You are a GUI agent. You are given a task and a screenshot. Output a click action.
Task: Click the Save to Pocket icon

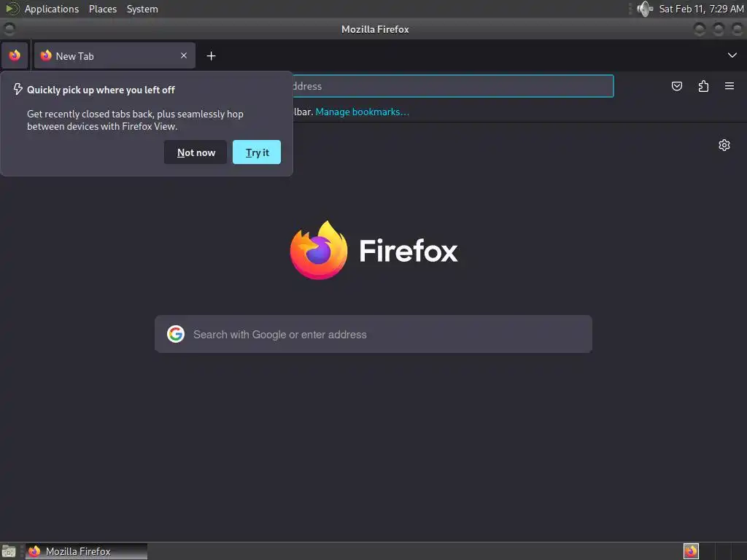(676, 86)
